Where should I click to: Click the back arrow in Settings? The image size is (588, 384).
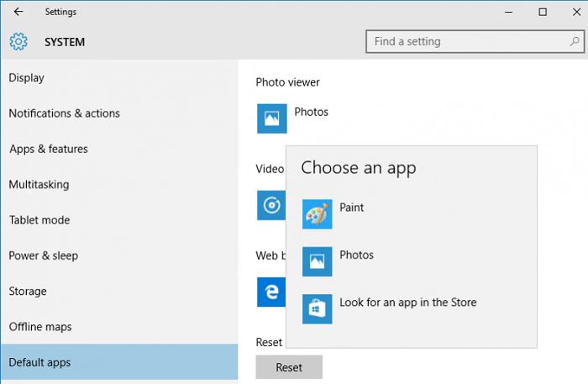point(18,12)
